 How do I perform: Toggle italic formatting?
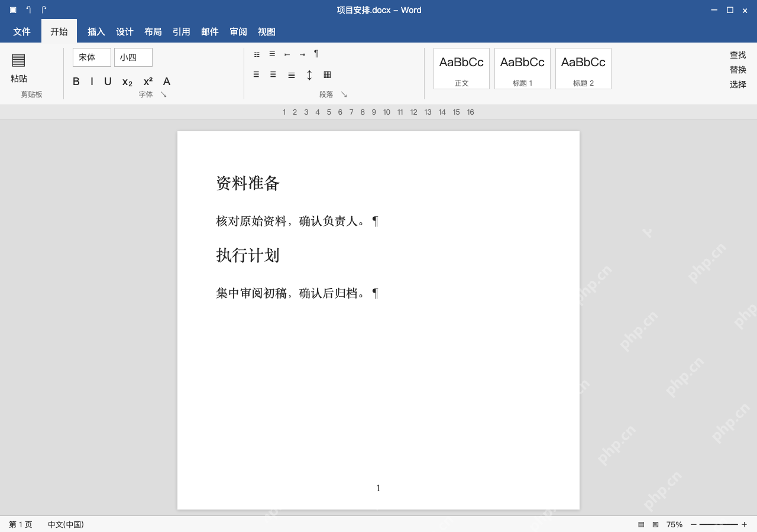(x=92, y=82)
